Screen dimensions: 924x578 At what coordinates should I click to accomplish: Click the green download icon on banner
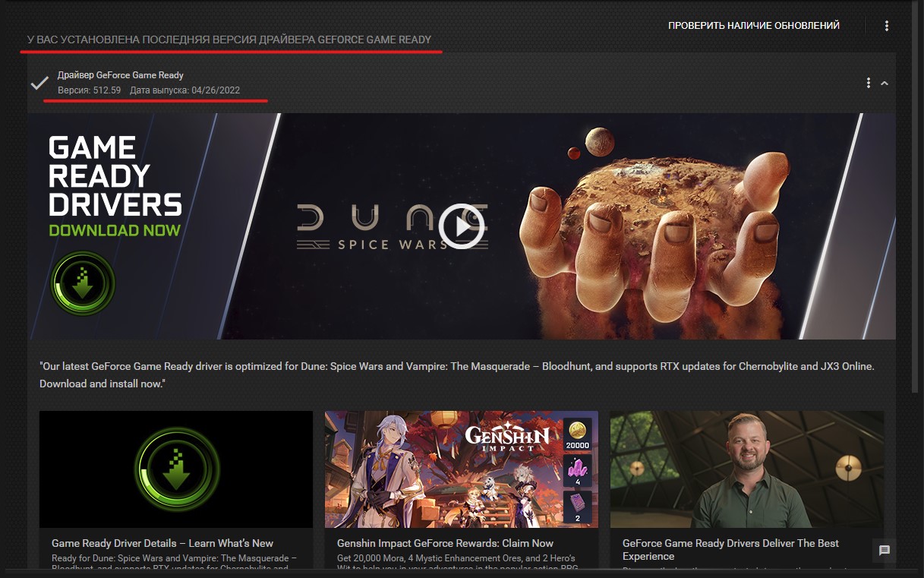tap(83, 284)
